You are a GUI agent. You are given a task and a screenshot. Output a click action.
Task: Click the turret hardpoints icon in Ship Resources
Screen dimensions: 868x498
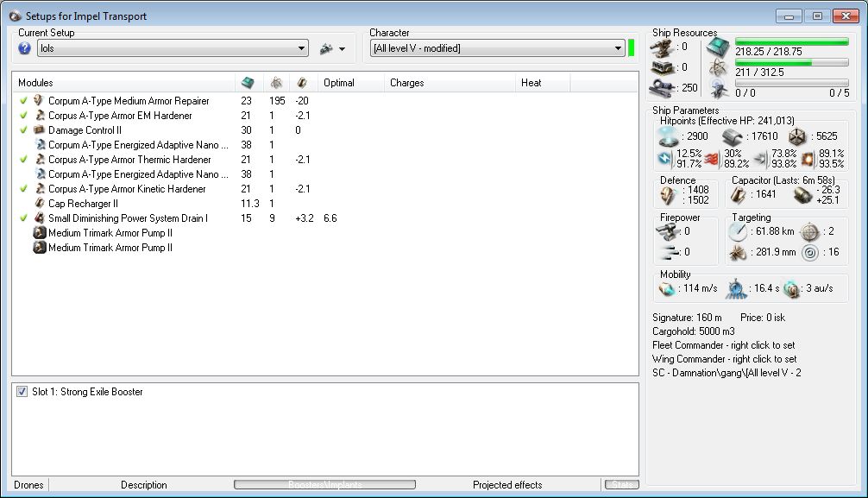pyautogui.click(x=663, y=47)
